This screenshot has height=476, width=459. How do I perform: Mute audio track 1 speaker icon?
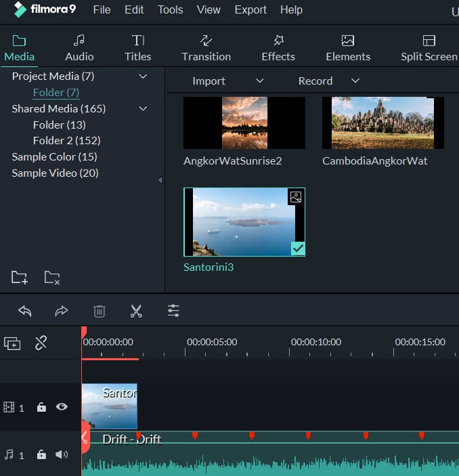(62, 454)
